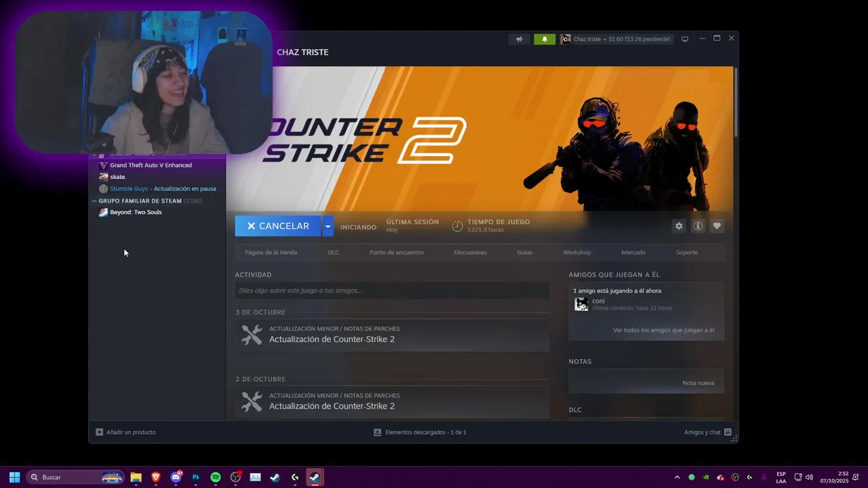Click the play time clock icon
The width and height of the screenshot is (868, 488).
[x=458, y=226]
